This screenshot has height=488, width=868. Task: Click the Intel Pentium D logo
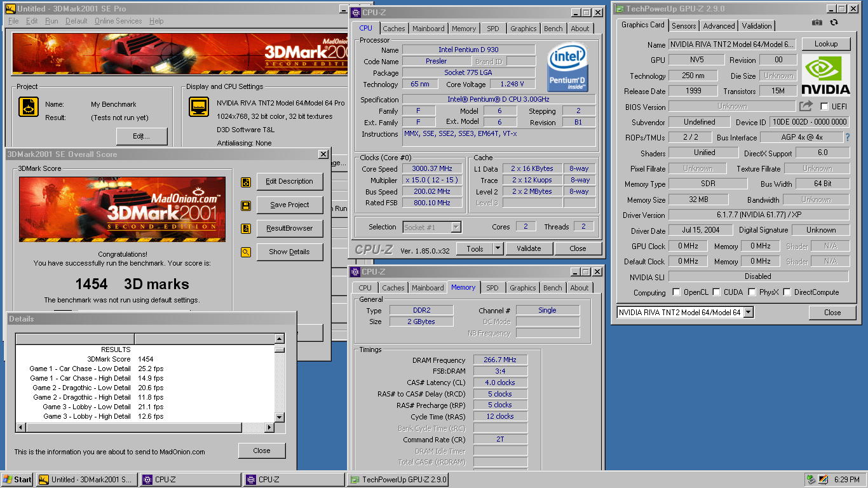click(567, 67)
